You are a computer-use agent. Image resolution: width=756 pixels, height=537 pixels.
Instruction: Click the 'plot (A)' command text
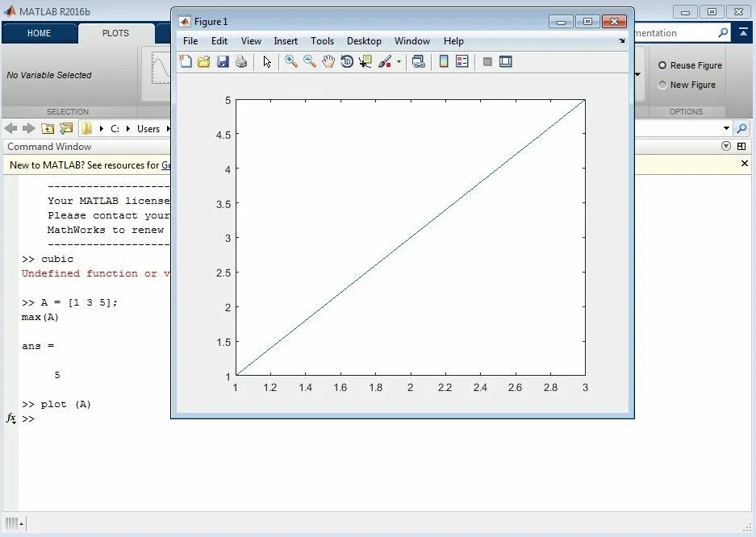coord(66,404)
